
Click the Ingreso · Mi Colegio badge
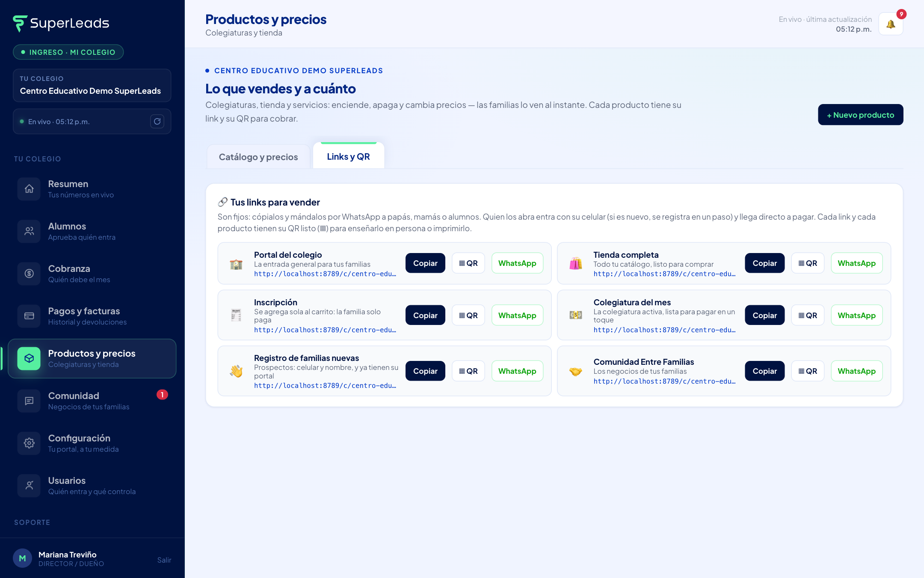coord(68,52)
